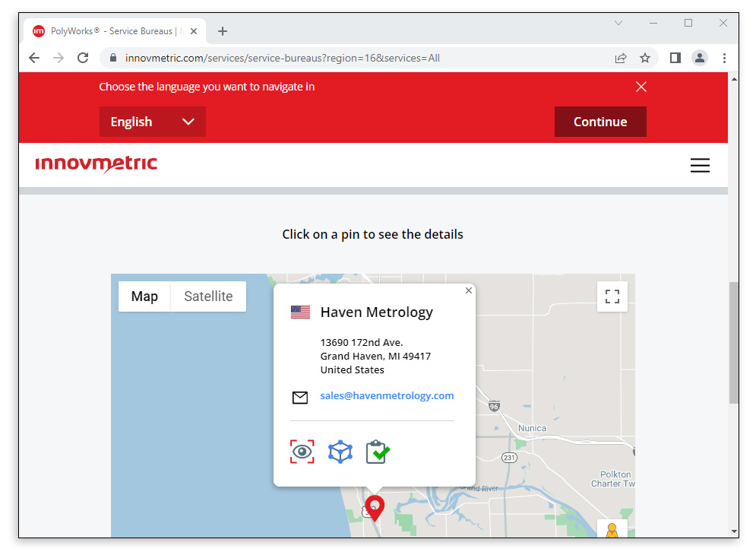Click the page vertical scrollbar thumb

(734, 343)
